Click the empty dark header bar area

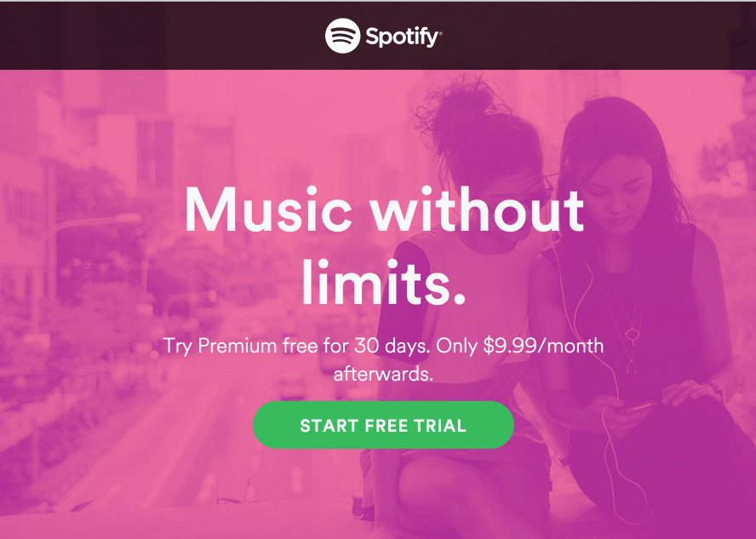point(145,36)
